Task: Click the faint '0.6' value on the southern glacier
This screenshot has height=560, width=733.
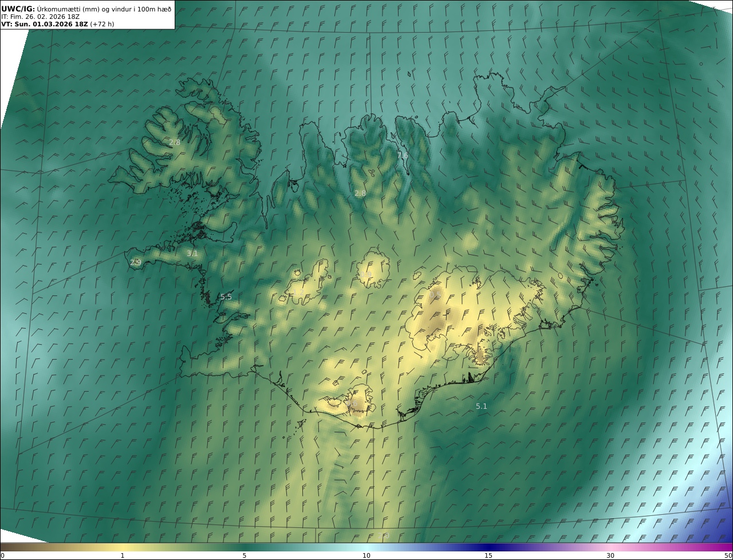Action: [x=352, y=403]
